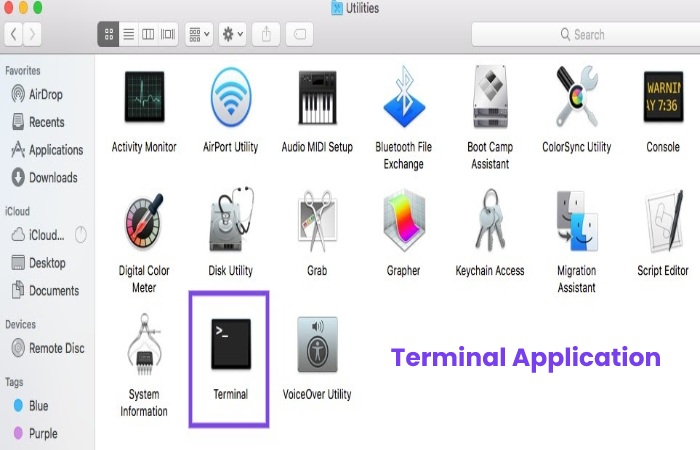Click the Search field
Screen dimensions: 700x450
click(x=585, y=34)
